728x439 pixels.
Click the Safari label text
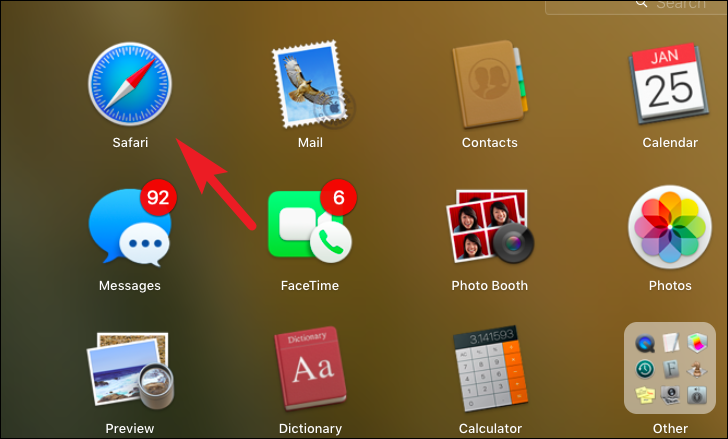click(x=130, y=142)
